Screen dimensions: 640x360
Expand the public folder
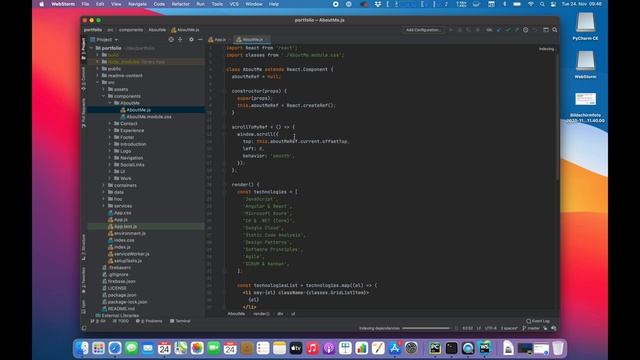click(x=98, y=69)
